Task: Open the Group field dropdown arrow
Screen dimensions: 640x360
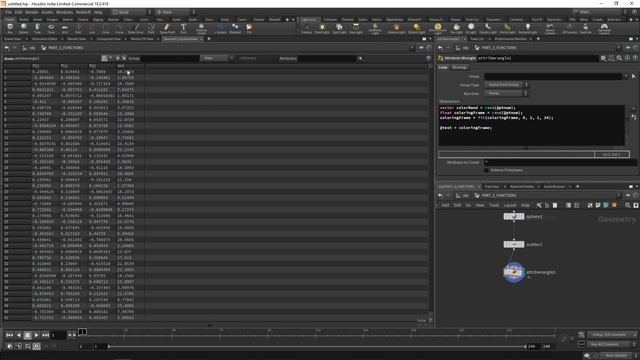Action: pyautogui.click(x=626, y=76)
